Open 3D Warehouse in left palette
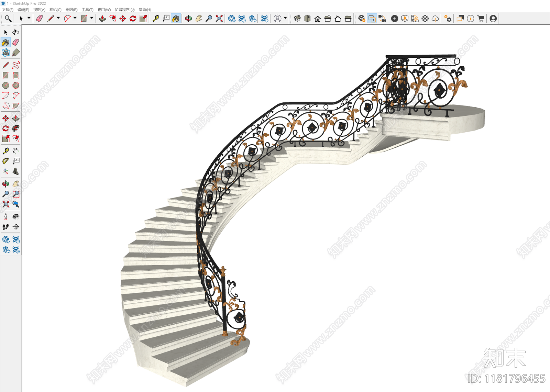The width and height of the screenshot is (550, 392). point(6,239)
